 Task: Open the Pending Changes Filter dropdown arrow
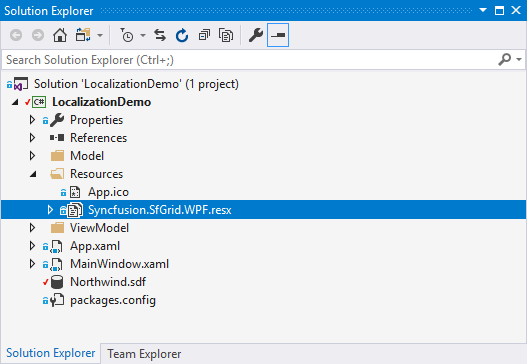[143, 35]
